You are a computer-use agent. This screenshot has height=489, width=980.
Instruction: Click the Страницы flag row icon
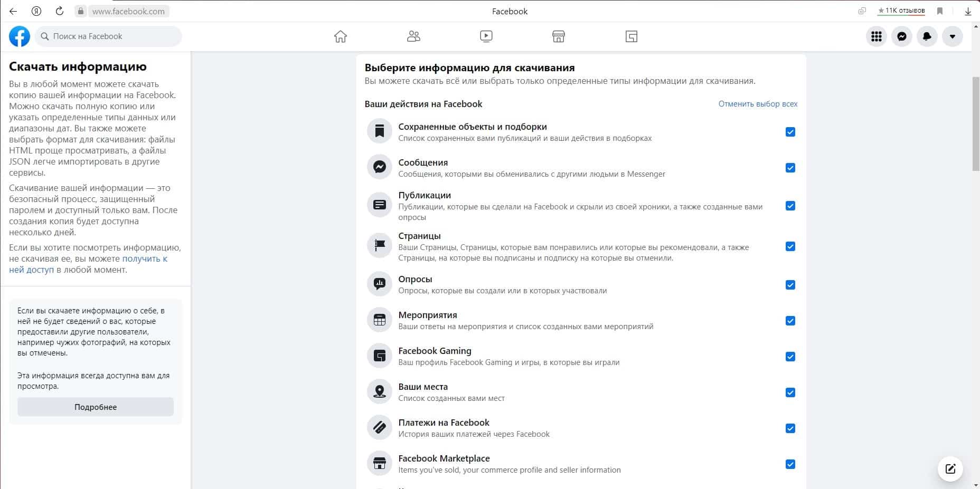pos(380,246)
